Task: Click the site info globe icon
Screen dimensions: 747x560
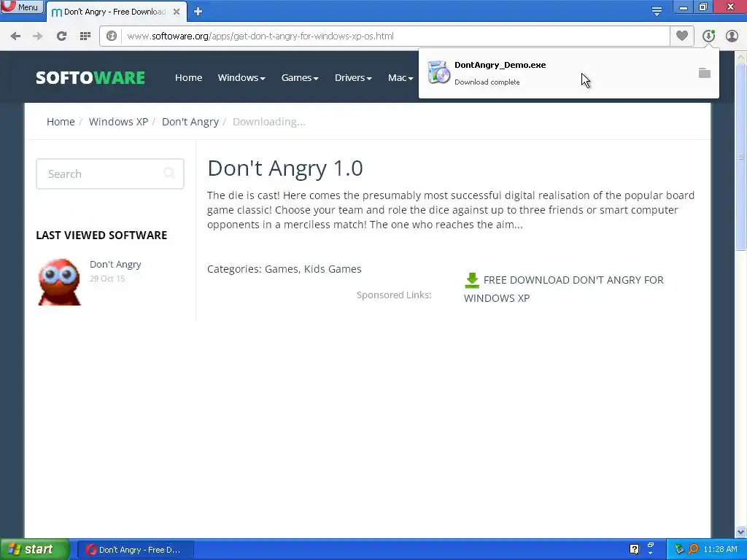Action: point(112,36)
